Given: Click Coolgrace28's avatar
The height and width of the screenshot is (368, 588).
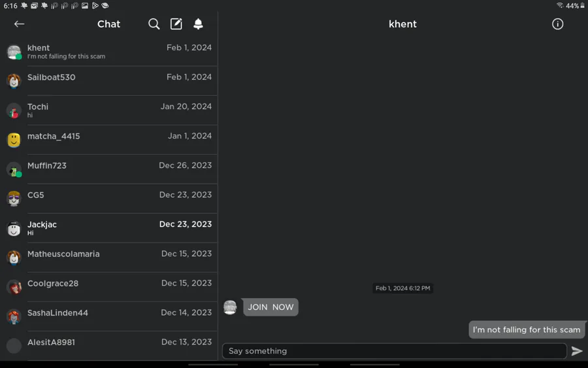Looking at the screenshot, I should point(14,288).
